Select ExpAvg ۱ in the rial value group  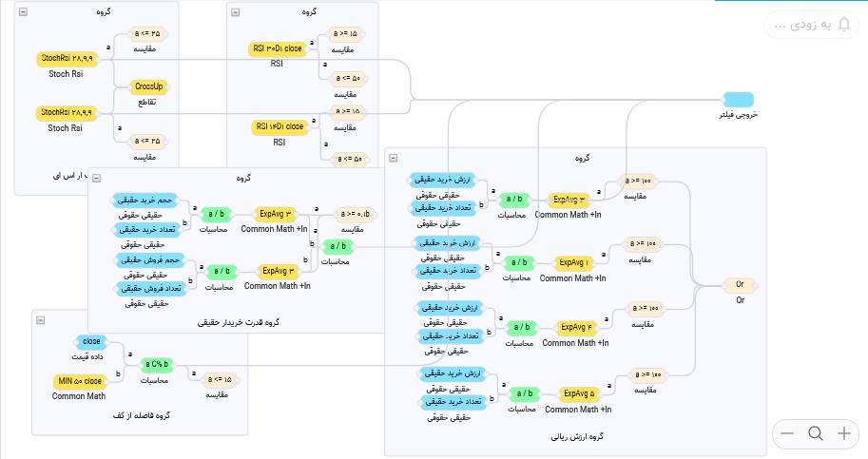(573, 263)
